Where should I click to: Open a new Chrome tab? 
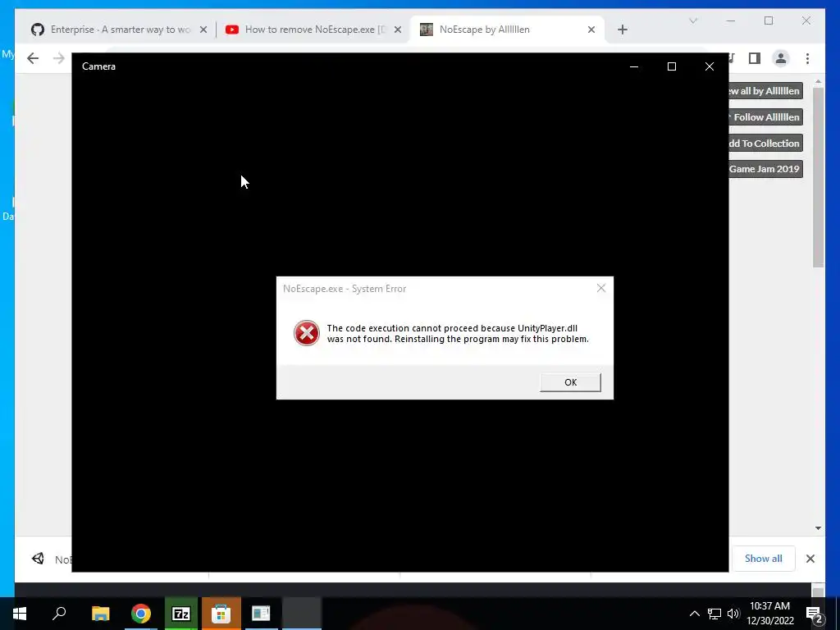click(622, 30)
